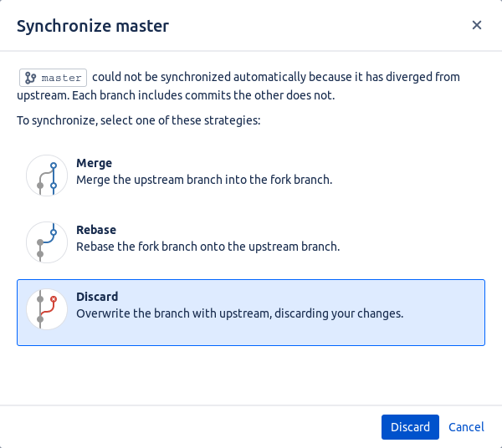Click the 'Synchronize master' dialog title
This screenshot has height=448, width=502.
[x=93, y=26]
